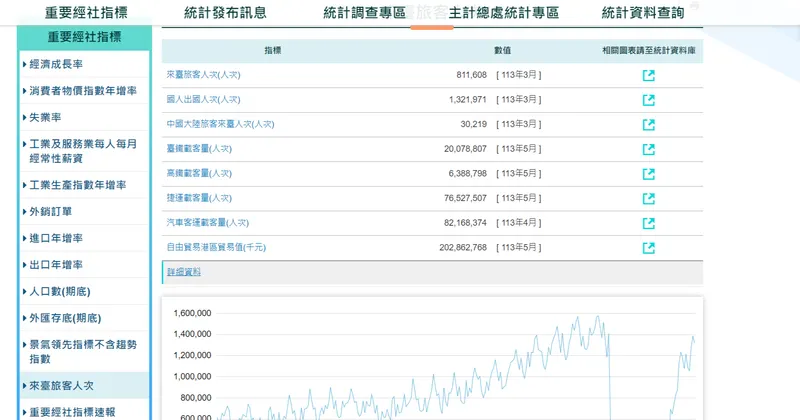Click the 汽車客運載客量(人次) indicator link
800x420 pixels.
[x=208, y=223]
